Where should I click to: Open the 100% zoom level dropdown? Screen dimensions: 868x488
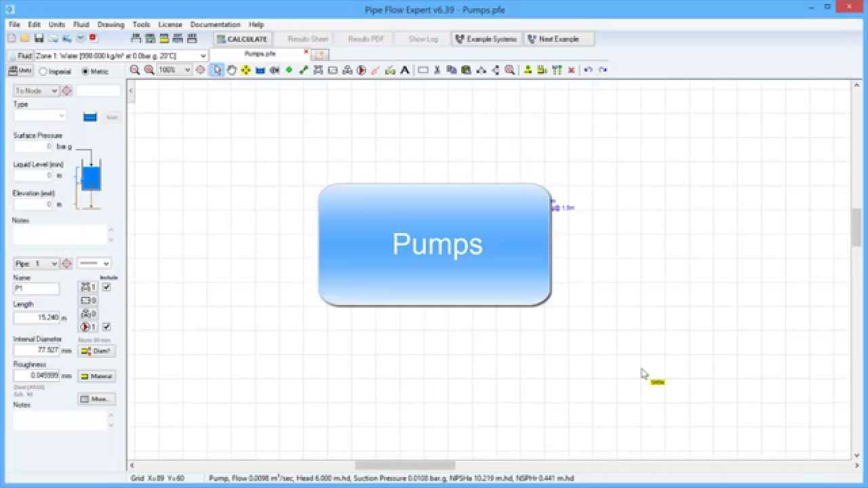click(187, 70)
